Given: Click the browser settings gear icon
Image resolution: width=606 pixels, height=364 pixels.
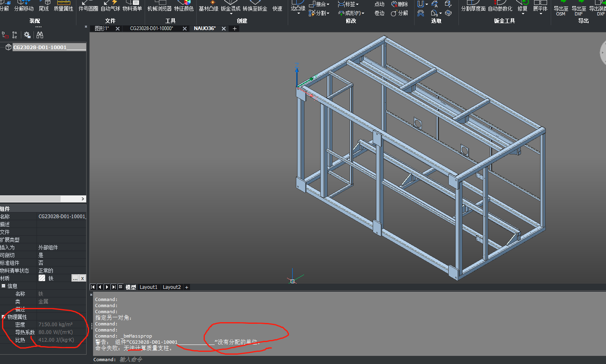Looking at the screenshot, I should click(27, 35).
